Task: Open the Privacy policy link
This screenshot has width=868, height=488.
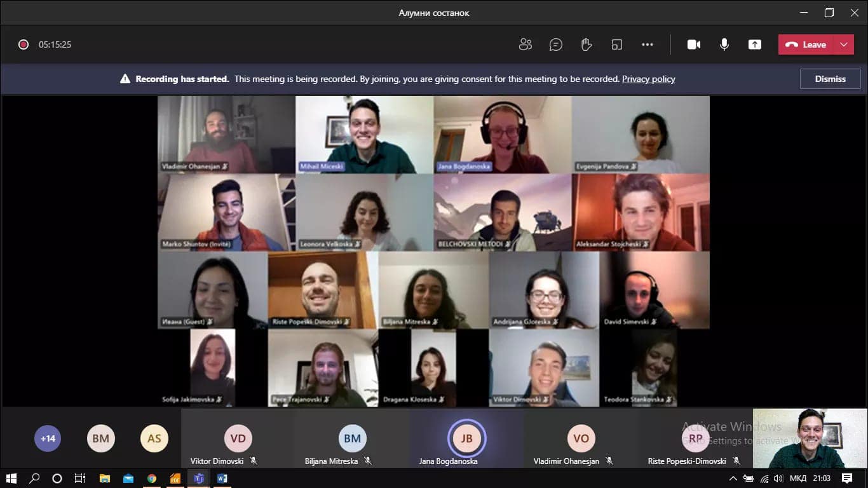Action: (648, 79)
